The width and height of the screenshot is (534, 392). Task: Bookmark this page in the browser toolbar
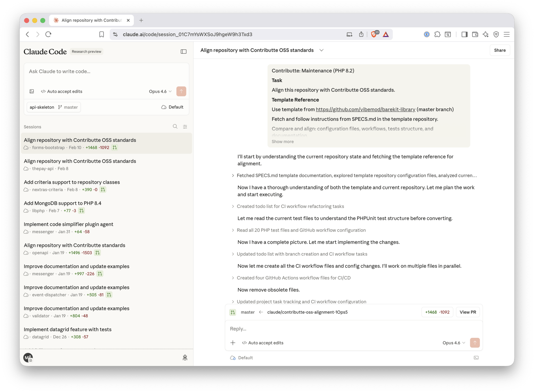[x=102, y=34]
